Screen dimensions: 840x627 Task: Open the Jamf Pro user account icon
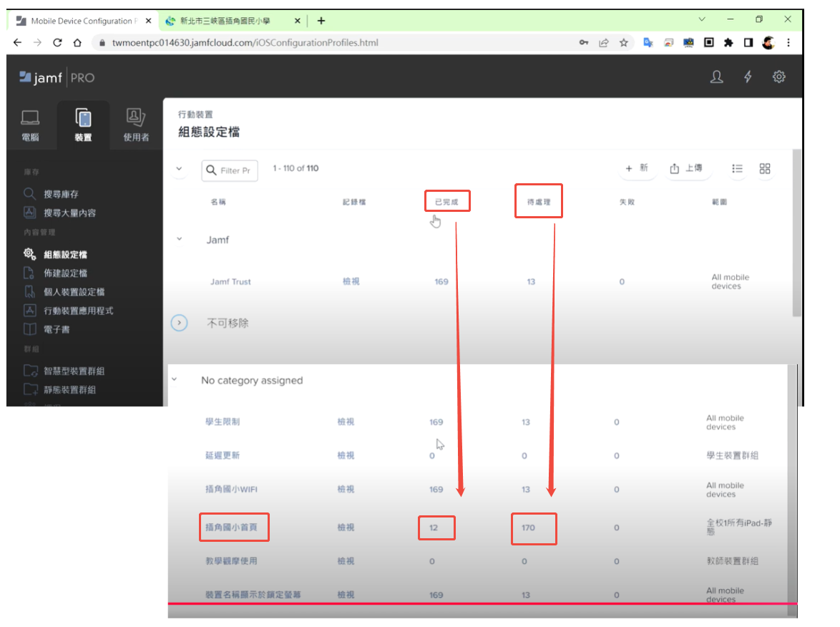point(716,77)
